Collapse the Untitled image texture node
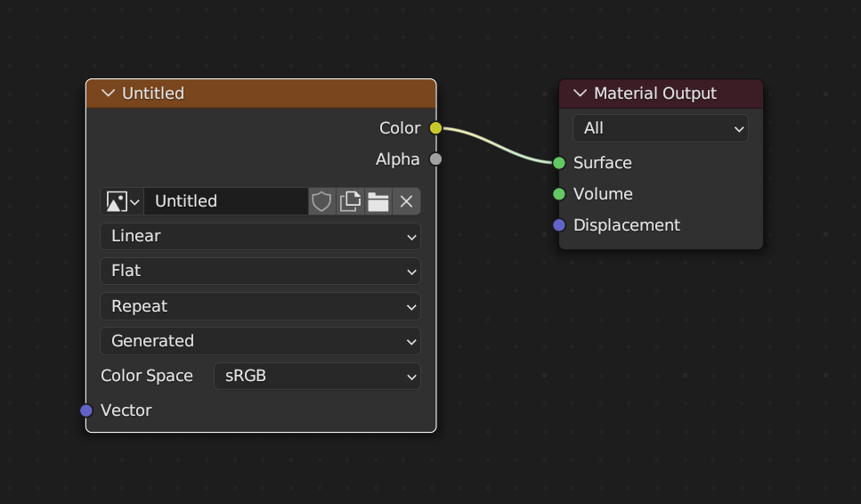The height and width of the screenshot is (504, 861). coord(109,93)
